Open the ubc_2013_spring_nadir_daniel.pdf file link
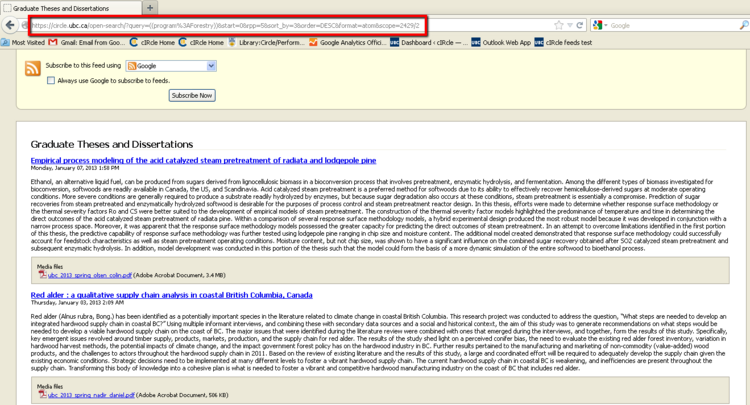 (x=90, y=395)
